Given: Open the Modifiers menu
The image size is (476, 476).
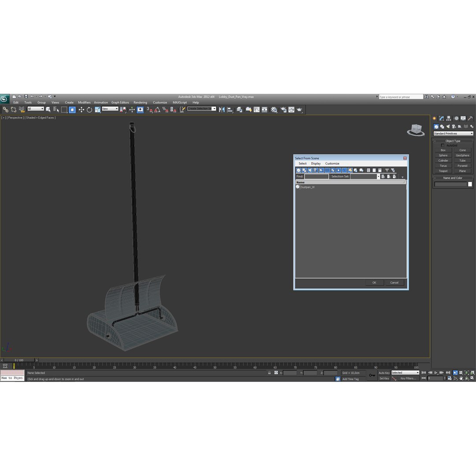Looking at the screenshot, I should (x=84, y=103).
